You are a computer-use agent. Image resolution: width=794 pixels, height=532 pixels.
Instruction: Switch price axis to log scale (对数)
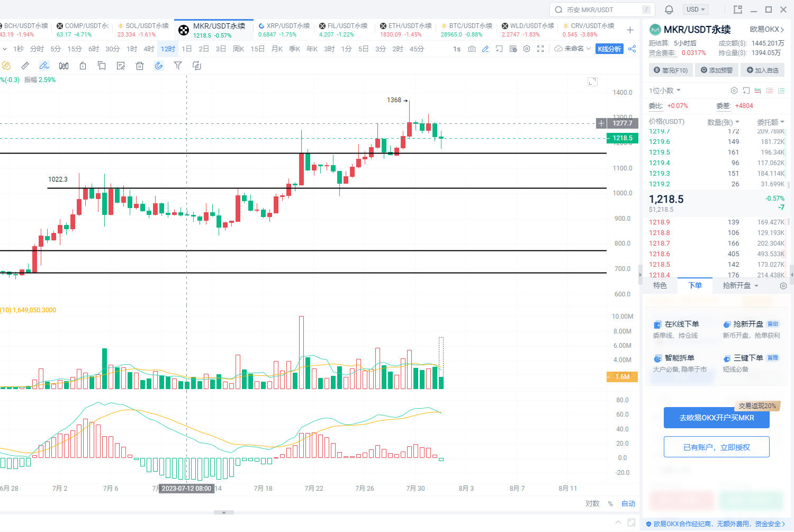click(x=592, y=503)
